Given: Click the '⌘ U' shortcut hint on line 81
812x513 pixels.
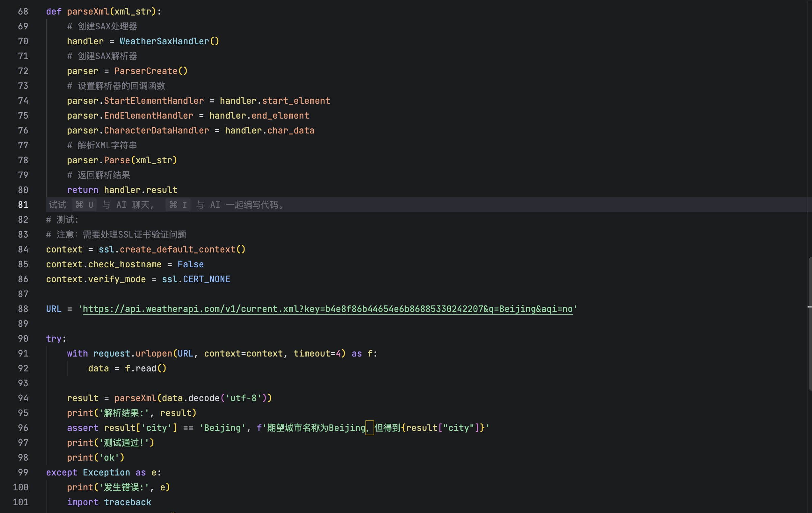Looking at the screenshot, I should tap(84, 205).
